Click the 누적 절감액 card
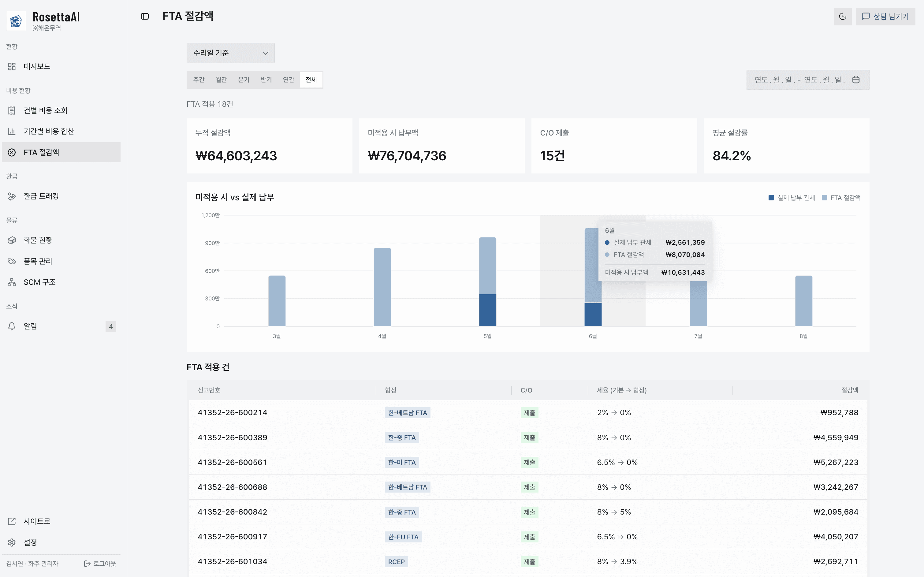The height and width of the screenshot is (577, 924). coord(270,146)
